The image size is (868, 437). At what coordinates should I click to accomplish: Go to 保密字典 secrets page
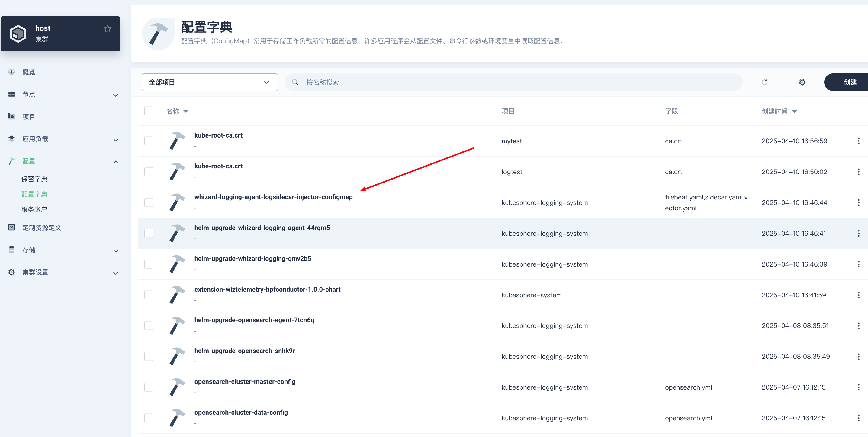click(34, 179)
